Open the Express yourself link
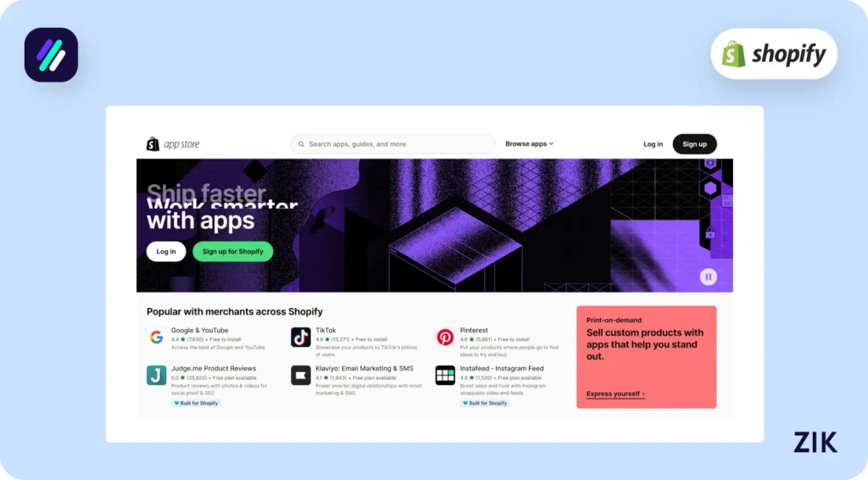 (615, 394)
